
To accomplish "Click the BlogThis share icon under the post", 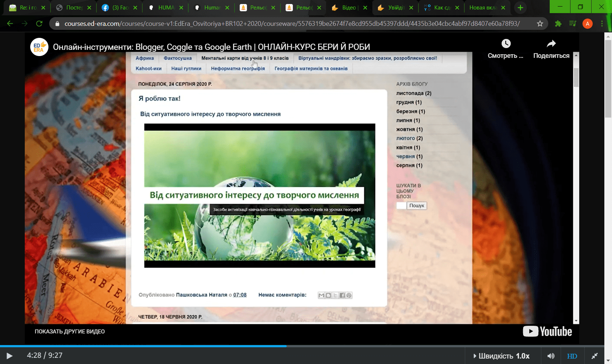I will pyautogui.click(x=328, y=295).
